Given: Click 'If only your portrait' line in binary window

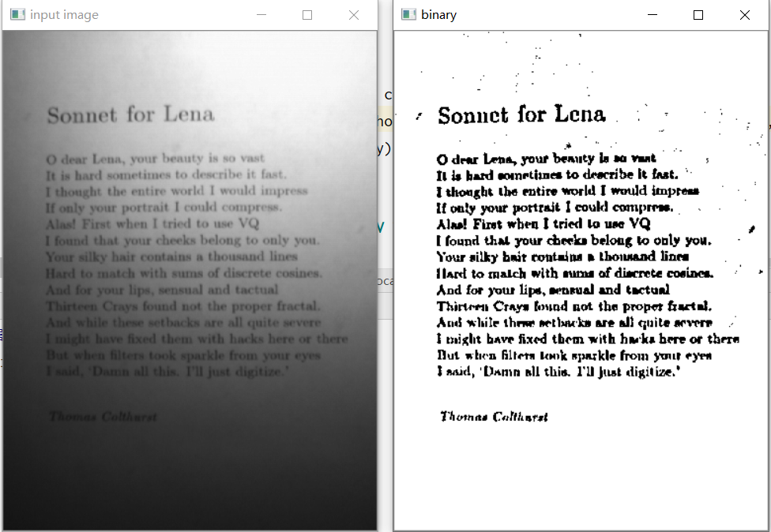Looking at the screenshot, I should pyautogui.click(x=555, y=208).
